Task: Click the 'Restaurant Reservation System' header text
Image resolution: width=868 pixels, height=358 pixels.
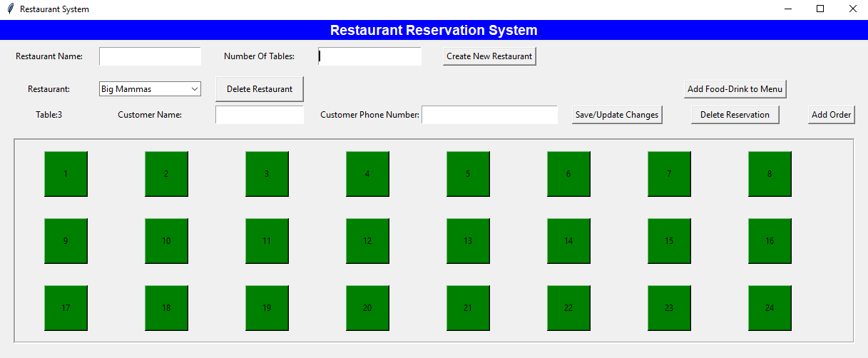Action: 434,30
